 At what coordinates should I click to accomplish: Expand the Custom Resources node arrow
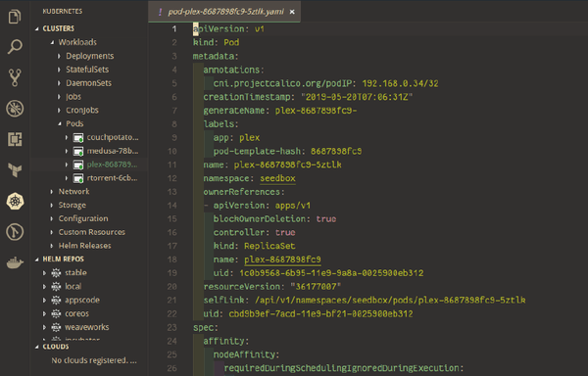click(51, 232)
